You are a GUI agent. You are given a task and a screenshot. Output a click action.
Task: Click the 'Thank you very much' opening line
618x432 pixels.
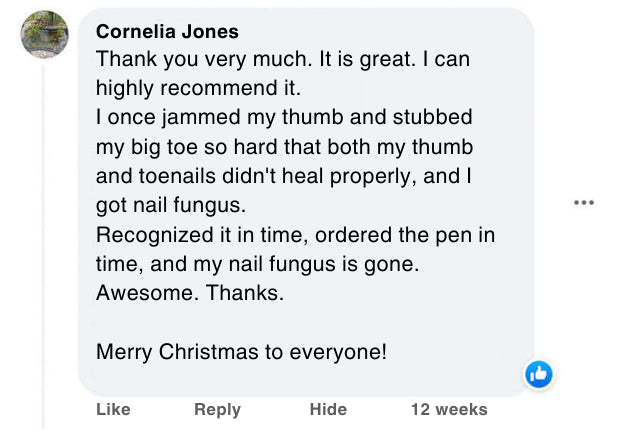pos(283,59)
